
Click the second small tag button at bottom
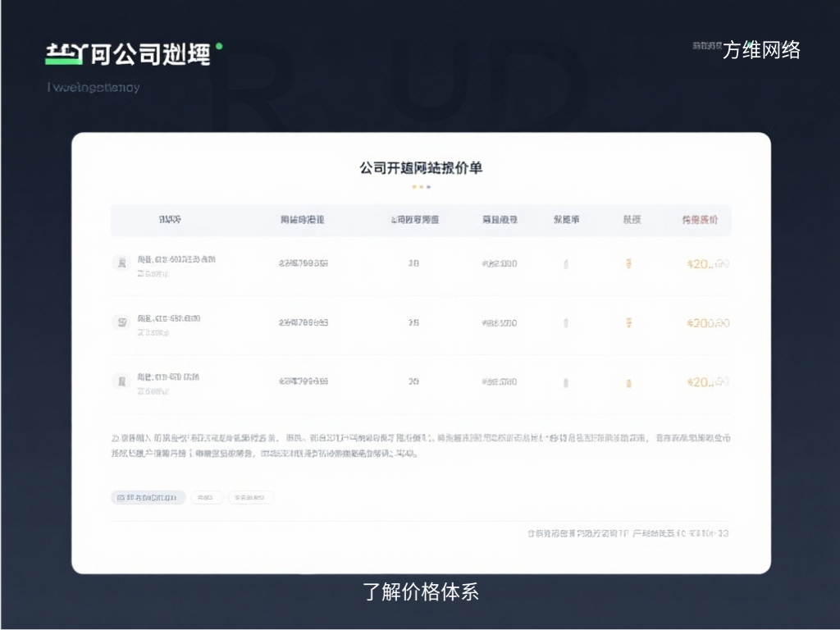(207, 497)
